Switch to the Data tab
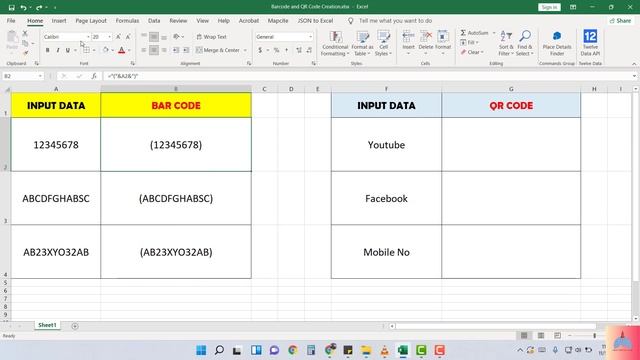The width and height of the screenshot is (640, 360). pos(154,20)
